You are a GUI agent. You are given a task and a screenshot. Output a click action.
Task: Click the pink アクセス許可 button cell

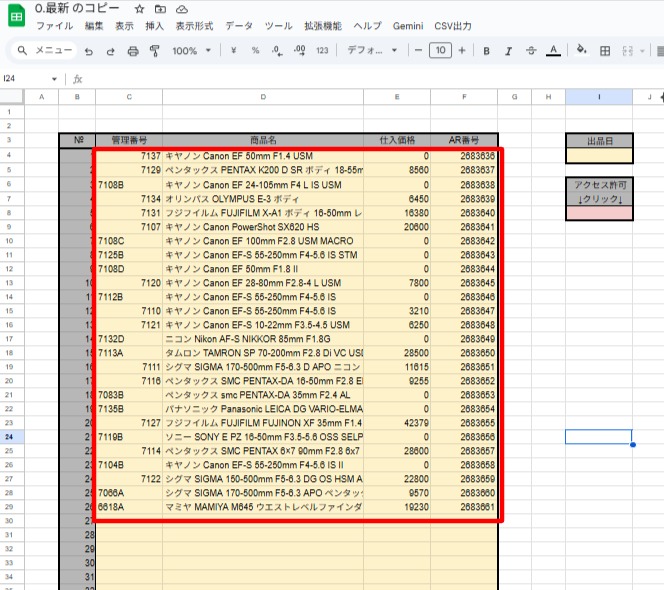pyautogui.click(x=598, y=213)
